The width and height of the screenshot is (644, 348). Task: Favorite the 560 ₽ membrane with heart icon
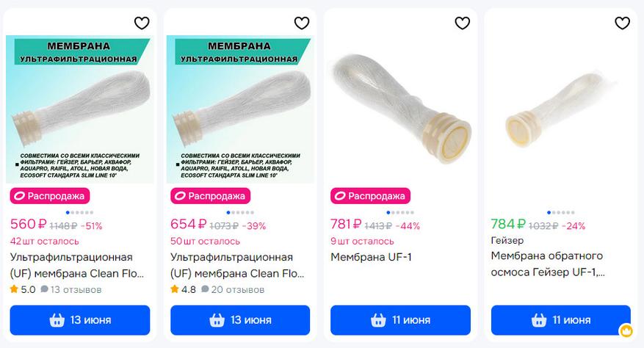coord(142,23)
